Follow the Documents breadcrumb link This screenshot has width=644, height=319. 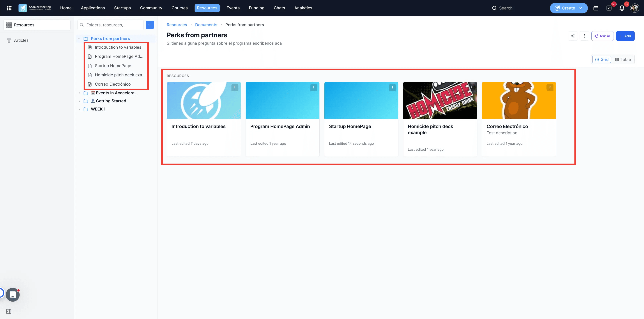pos(206,25)
